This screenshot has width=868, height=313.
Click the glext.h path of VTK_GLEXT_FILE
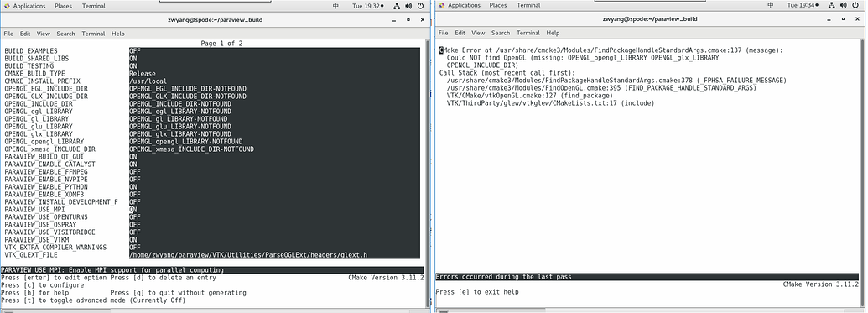tap(248, 255)
